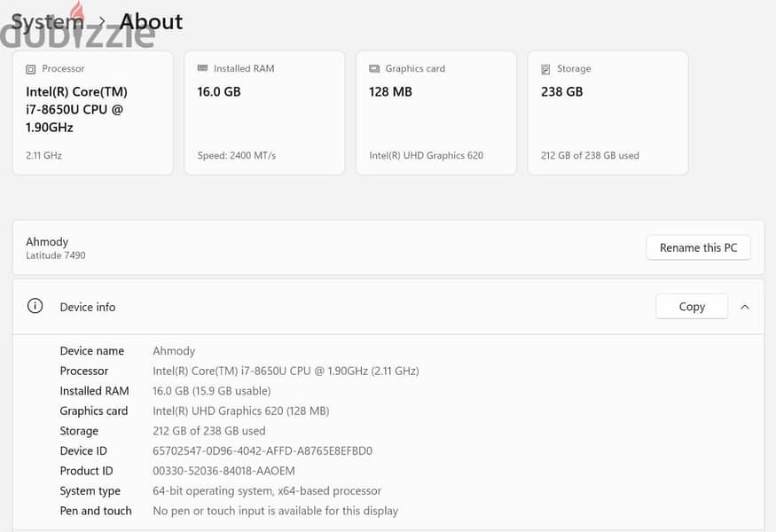Viewport: 776px width, 532px height.
Task: Select PC name Ahmody above Latitude 7490
Action: point(47,242)
